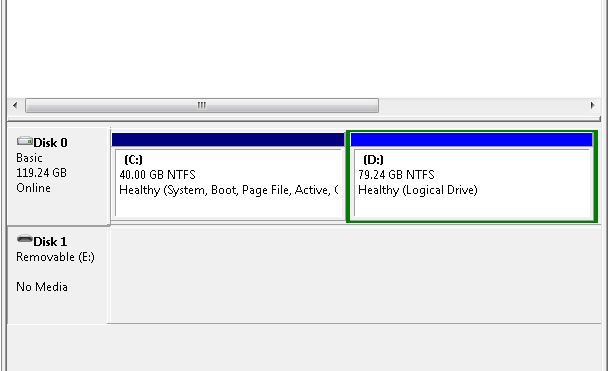Image resolution: width=611 pixels, height=371 pixels.
Task: Click the left scroll arrow of horizontal scrollbar
Action: click(x=15, y=105)
